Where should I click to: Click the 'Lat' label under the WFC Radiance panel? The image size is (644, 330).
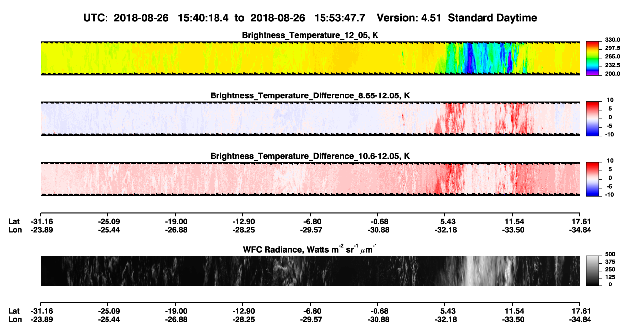[x=14, y=311]
